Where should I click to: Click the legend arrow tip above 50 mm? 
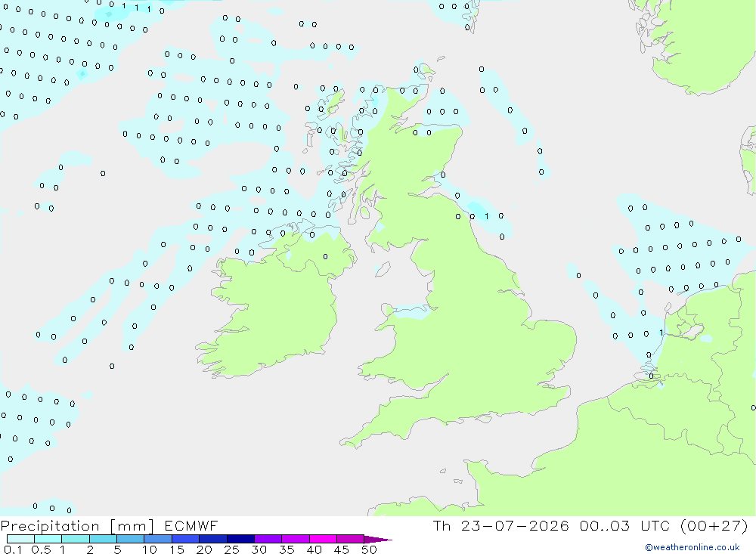378,540
